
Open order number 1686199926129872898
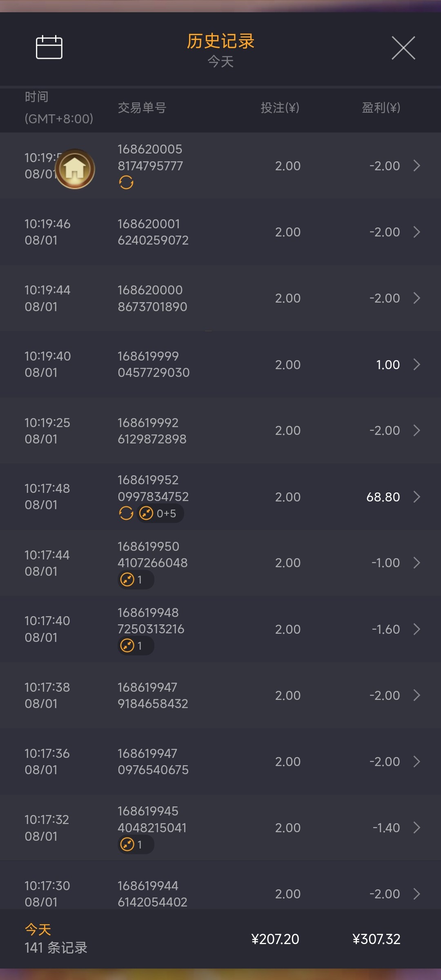(152, 431)
